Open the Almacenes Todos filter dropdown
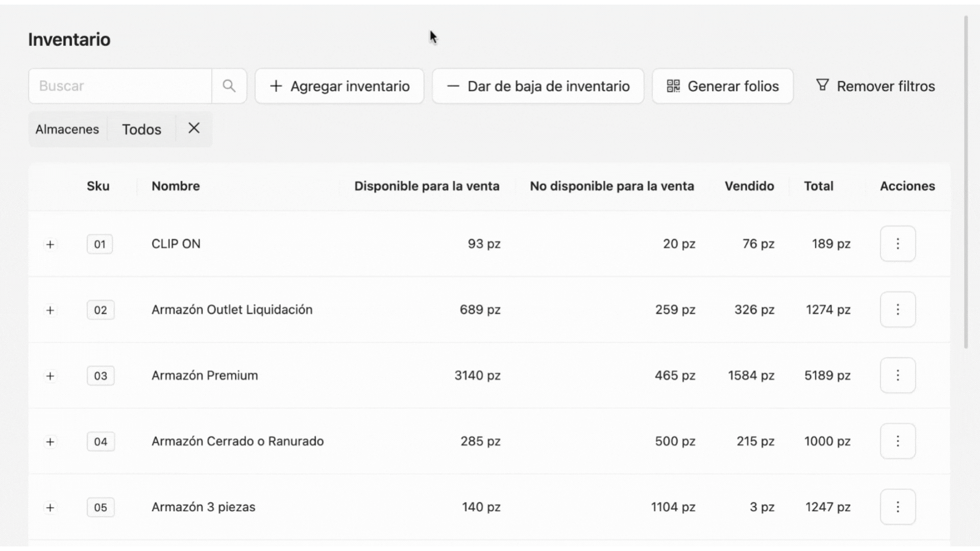This screenshot has width=980, height=551. coord(141,130)
